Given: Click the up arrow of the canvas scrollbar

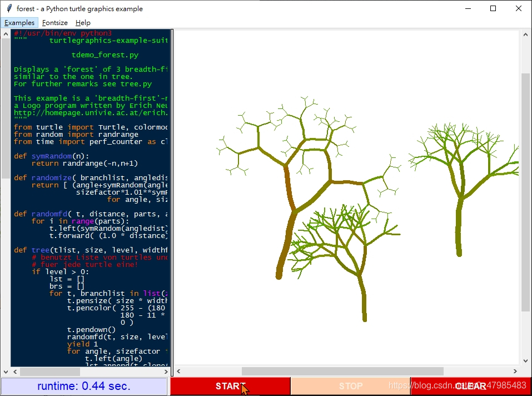Looking at the screenshot, I should pos(525,34).
